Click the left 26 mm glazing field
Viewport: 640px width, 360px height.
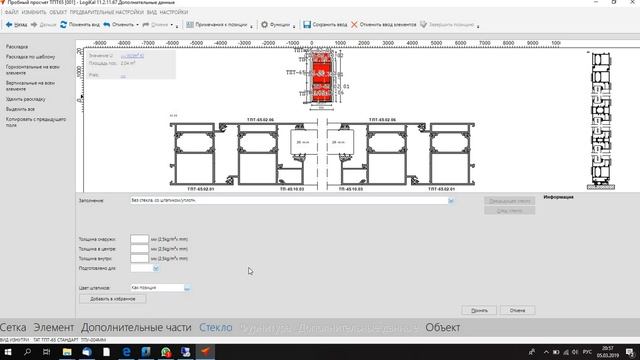(304, 142)
